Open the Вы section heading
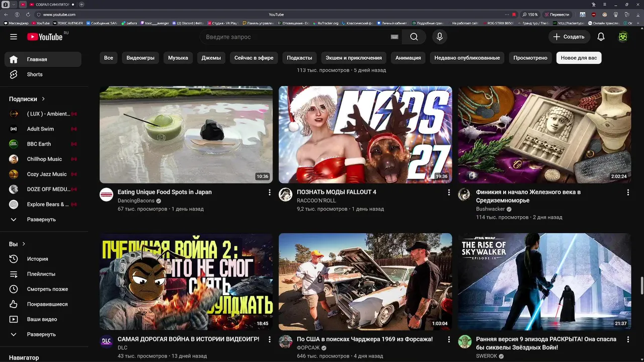 pyautogui.click(x=17, y=244)
